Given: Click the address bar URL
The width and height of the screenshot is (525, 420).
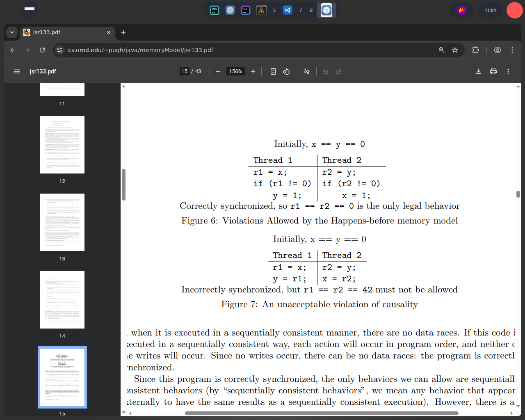Looking at the screenshot, I should (x=141, y=50).
